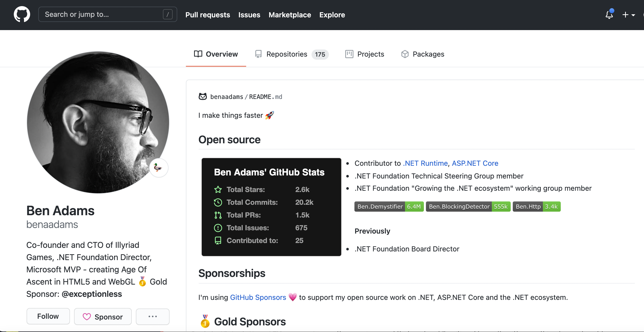Click the Repositories book icon
Image resolution: width=644 pixels, height=332 pixels.
click(x=258, y=54)
